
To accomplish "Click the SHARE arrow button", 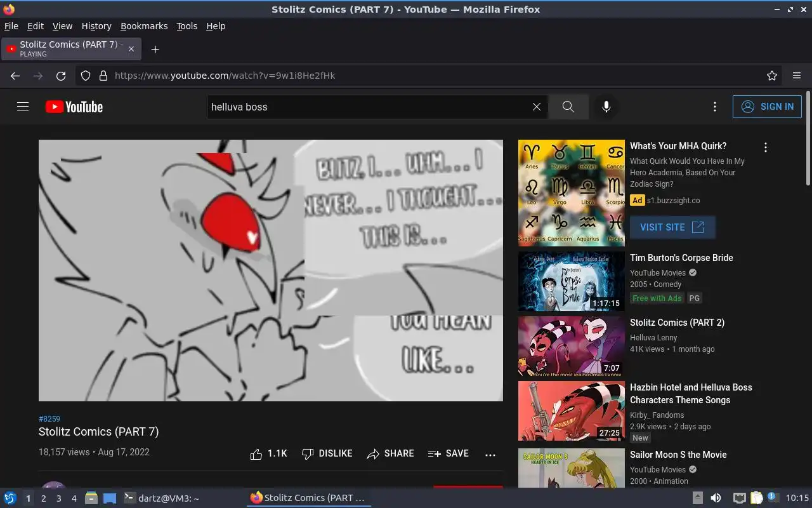I will coord(391,453).
